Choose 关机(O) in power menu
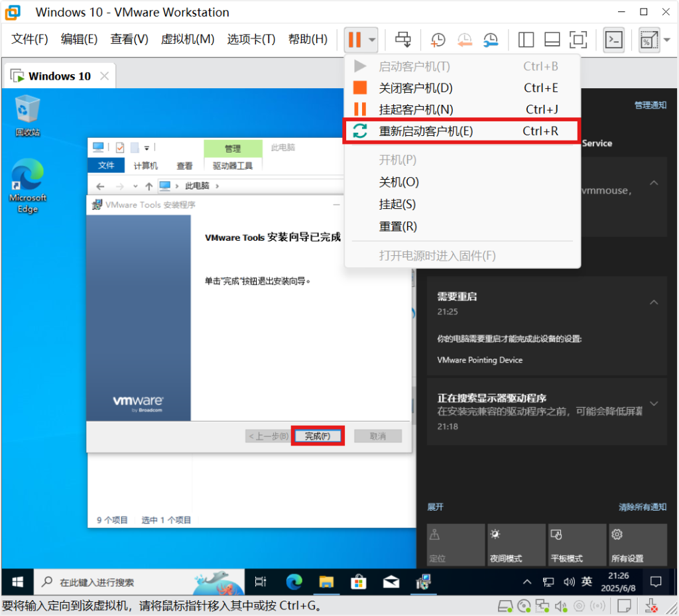This screenshot has height=616, width=679. tap(462, 182)
